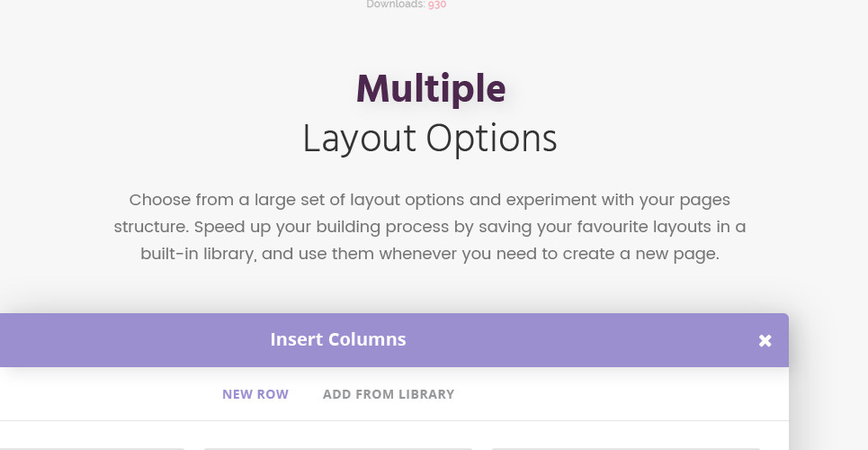Open the Add From Library tab
868x450 pixels.
(389, 394)
